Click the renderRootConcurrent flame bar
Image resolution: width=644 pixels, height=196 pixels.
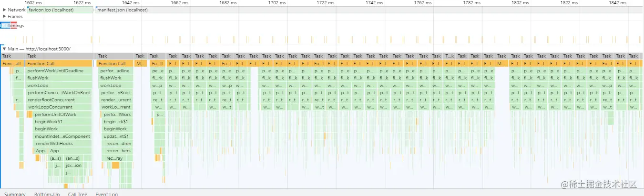(x=59, y=100)
